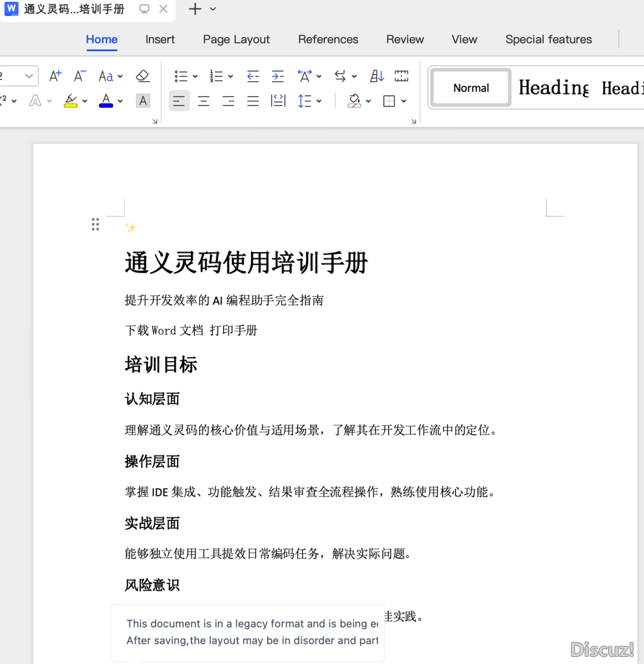Open the Special features tab
The image size is (644, 664).
[x=549, y=39]
